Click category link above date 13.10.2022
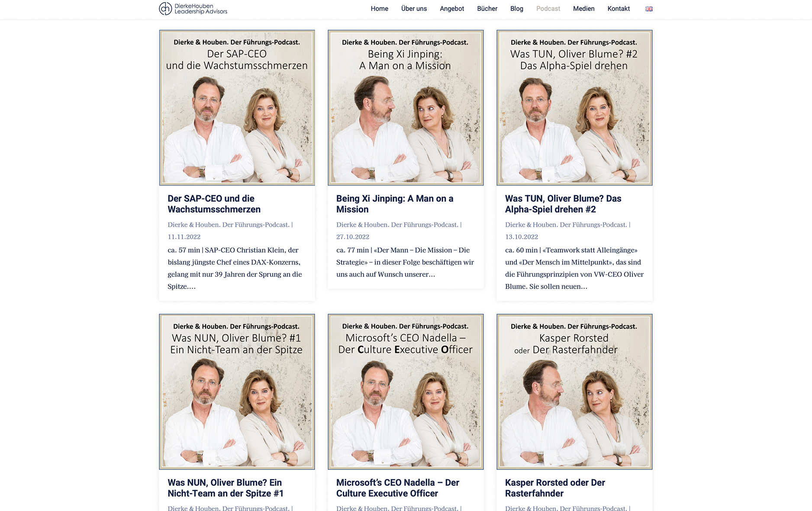Screen dimensions: 812x511 tap(566, 225)
